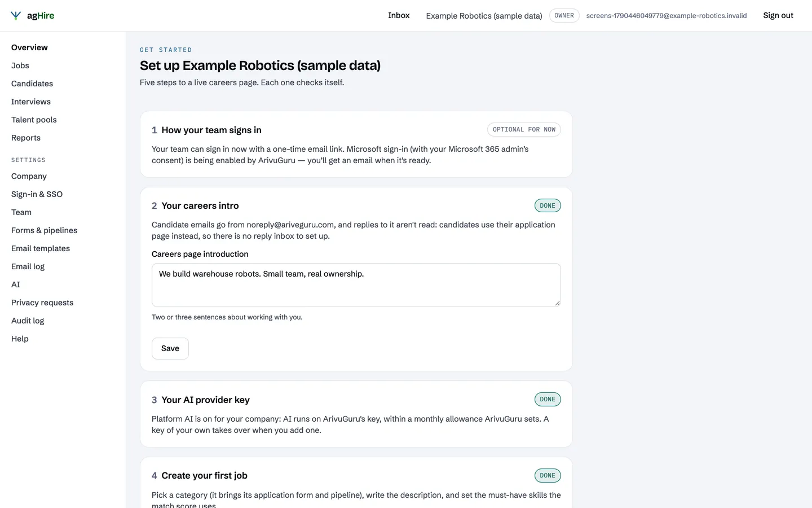Click the account email address in header
The width and height of the screenshot is (812, 508).
pos(667,16)
